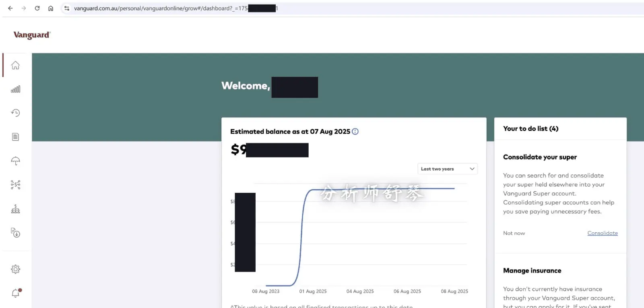The height and width of the screenshot is (308, 644).
Task: Open the browser home page icon
Action: coord(51,8)
